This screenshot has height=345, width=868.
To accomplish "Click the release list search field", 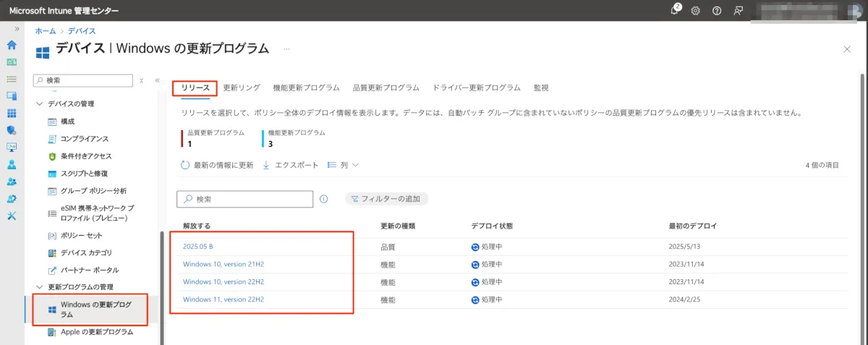I will pos(250,199).
